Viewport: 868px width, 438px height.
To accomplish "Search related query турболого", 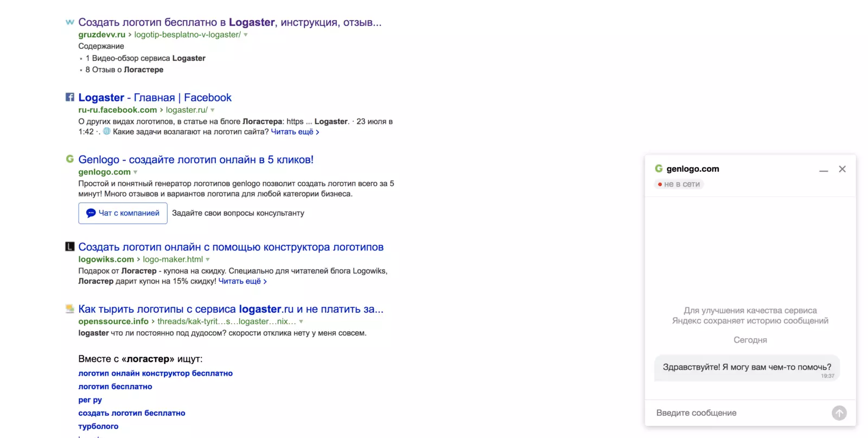I will [98, 427].
